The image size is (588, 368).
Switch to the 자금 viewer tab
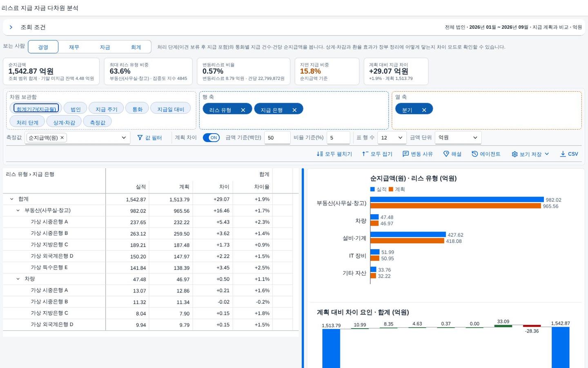(x=105, y=47)
